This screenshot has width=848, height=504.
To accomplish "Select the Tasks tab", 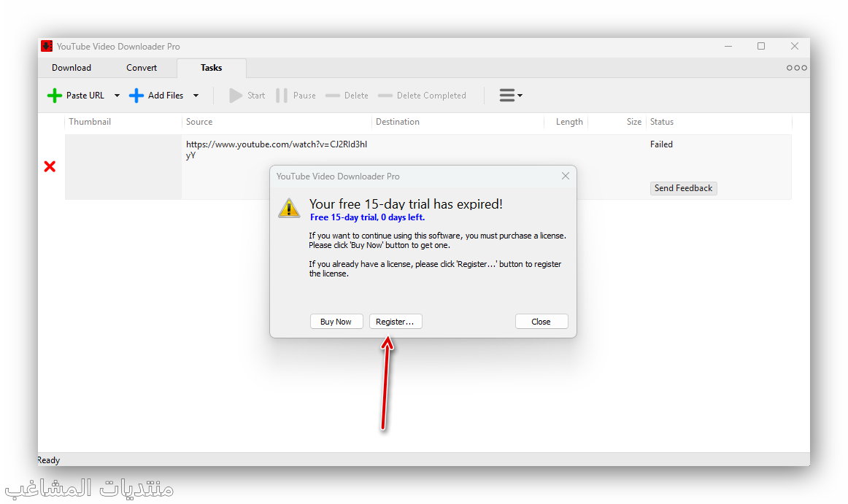I will click(x=212, y=68).
